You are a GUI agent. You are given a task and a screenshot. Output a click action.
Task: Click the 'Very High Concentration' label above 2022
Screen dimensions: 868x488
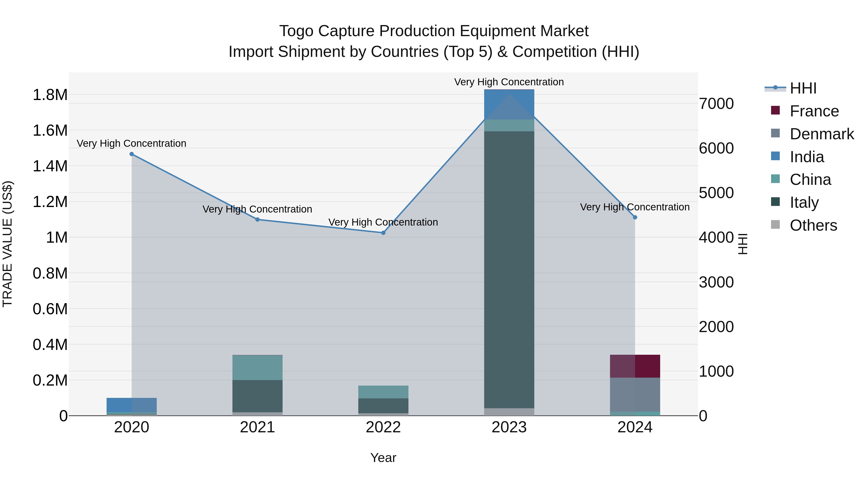(383, 222)
